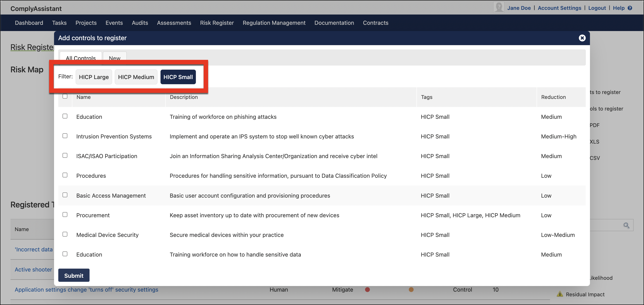Click the Logout link
This screenshot has height=305, width=644.
(x=597, y=8)
